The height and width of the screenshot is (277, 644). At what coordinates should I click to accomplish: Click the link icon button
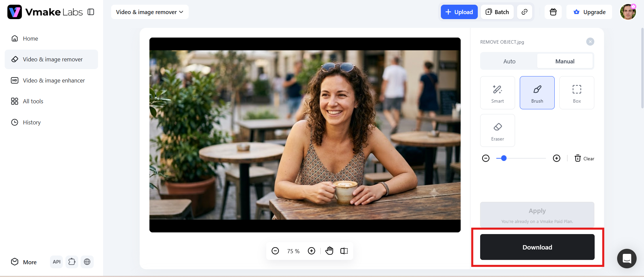pyautogui.click(x=524, y=12)
